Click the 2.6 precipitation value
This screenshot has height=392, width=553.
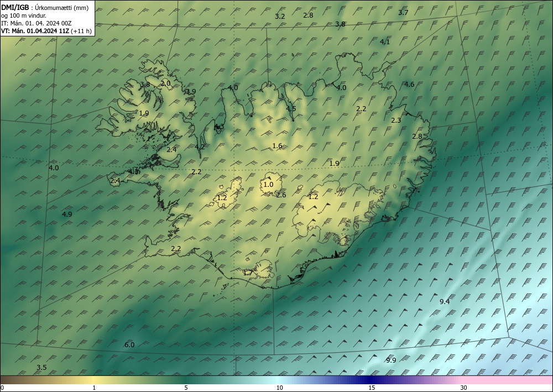(x=281, y=195)
